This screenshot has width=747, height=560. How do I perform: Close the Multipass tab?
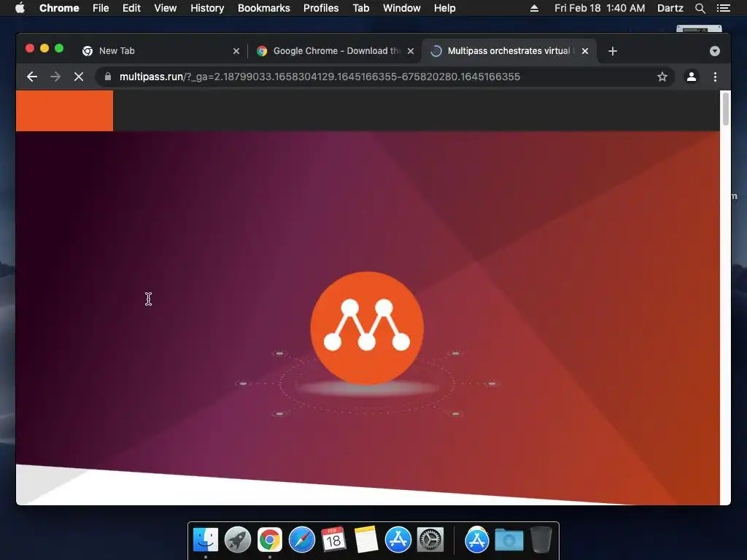585,51
